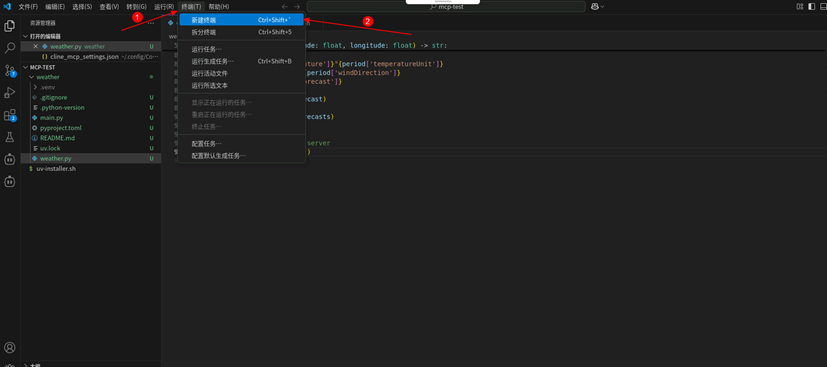Open Source Control view with badge
The height and width of the screenshot is (367, 827).
coord(9,70)
